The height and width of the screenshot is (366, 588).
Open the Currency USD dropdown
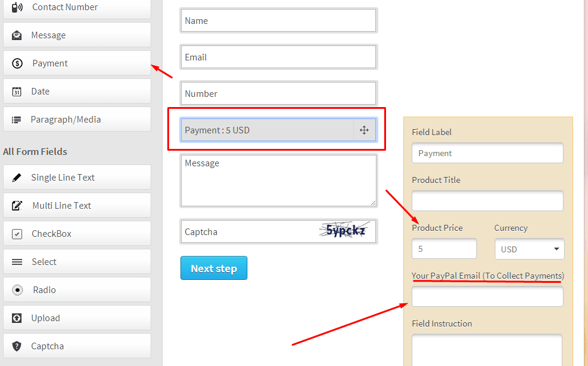click(529, 249)
